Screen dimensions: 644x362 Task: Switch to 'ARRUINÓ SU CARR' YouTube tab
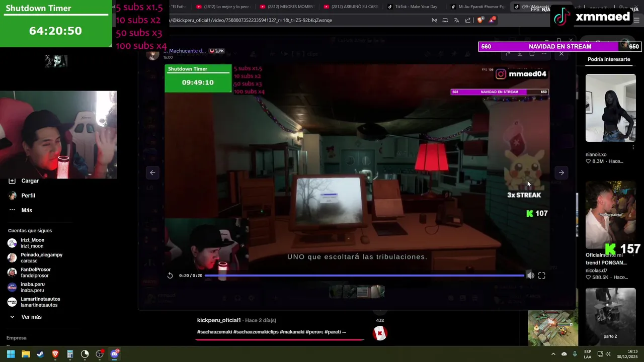[x=351, y=7]
